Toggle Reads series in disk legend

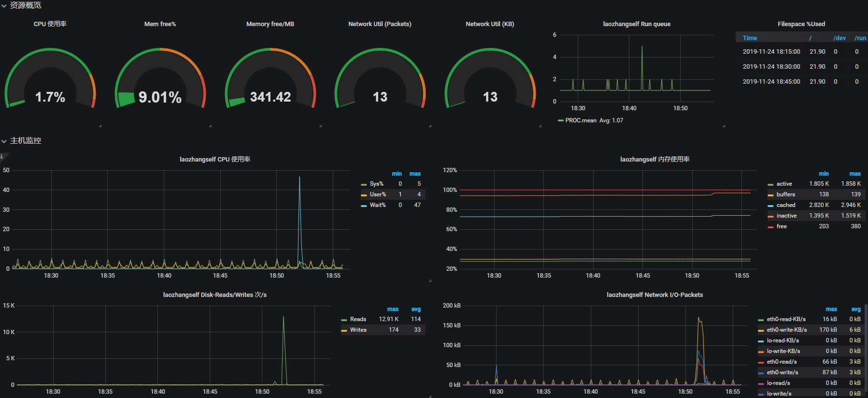358,319
